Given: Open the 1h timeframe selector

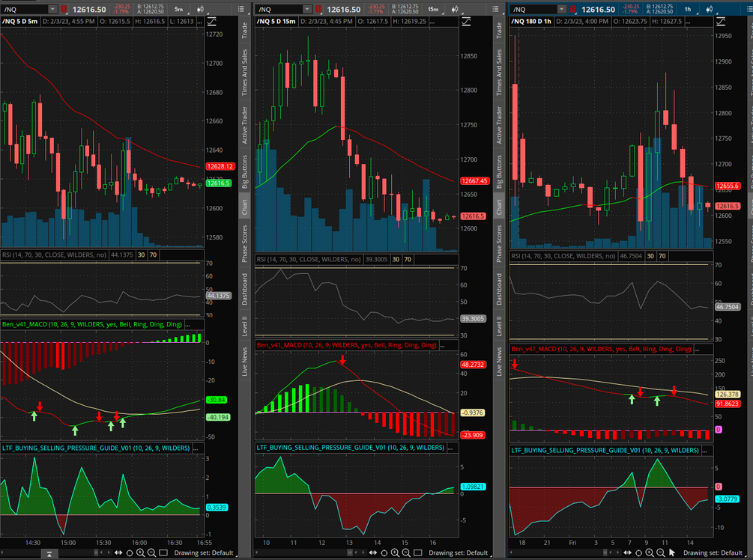Looking at the screenshot, I should coord(688,9).
